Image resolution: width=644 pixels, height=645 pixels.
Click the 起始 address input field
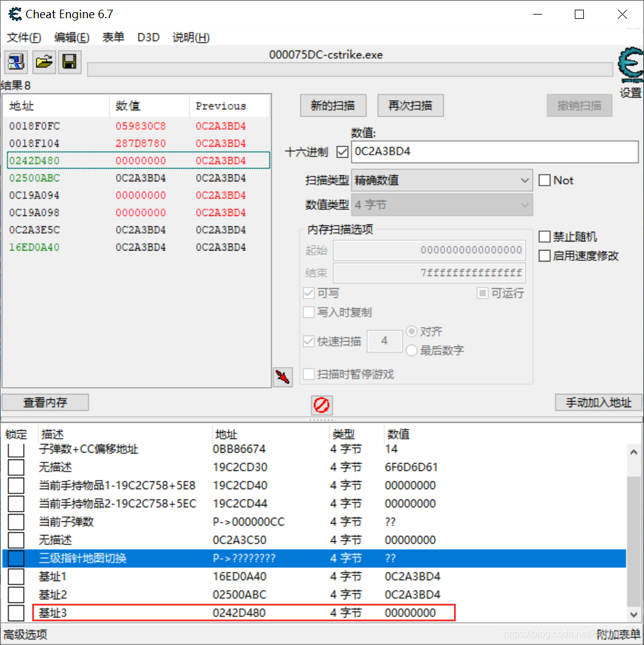coord(429,250)
